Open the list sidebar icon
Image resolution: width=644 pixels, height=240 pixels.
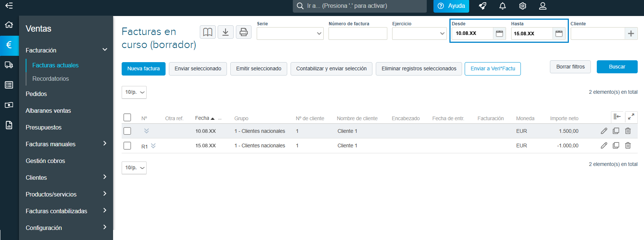point(9,85)
